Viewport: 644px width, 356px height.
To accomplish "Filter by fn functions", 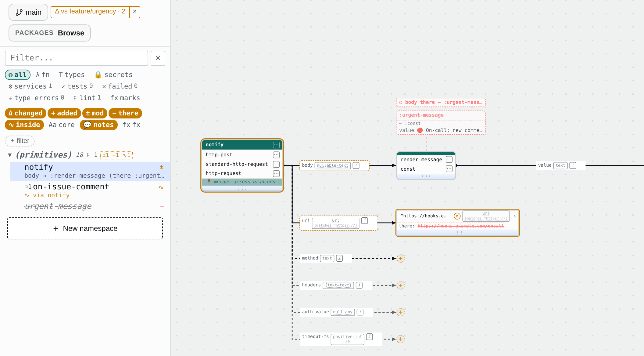I will [x=42, y=75].
